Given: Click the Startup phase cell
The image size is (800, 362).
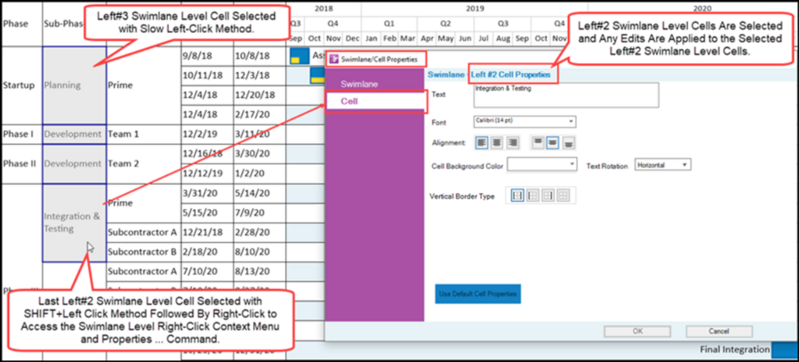Looking at the screenshot, I should click(21, 85).
